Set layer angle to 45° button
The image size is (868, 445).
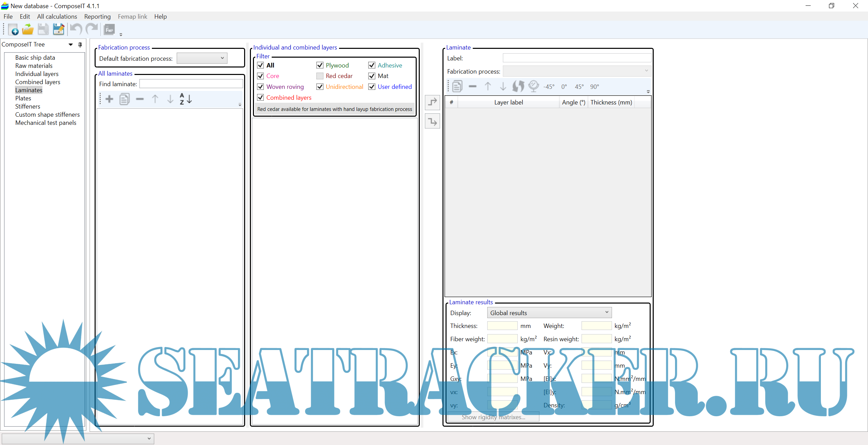[x=579, y=87]
